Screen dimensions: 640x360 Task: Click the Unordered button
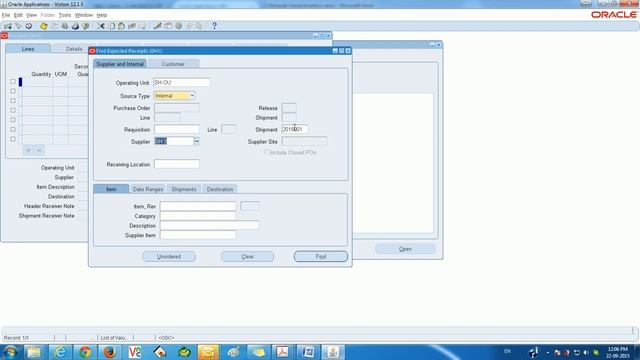tap(169, 257)
